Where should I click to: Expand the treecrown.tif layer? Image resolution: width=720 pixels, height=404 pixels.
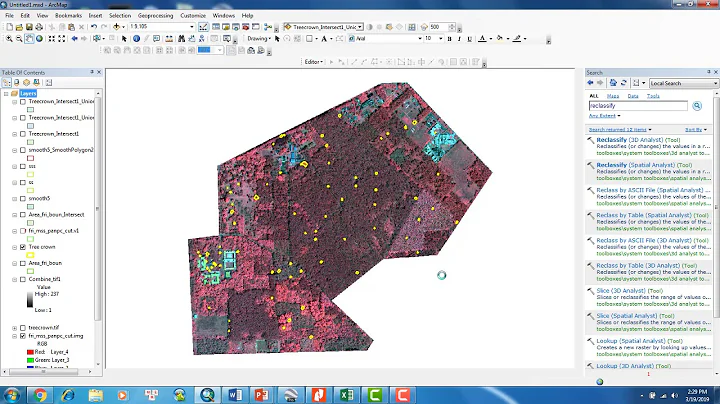[15, 328]
